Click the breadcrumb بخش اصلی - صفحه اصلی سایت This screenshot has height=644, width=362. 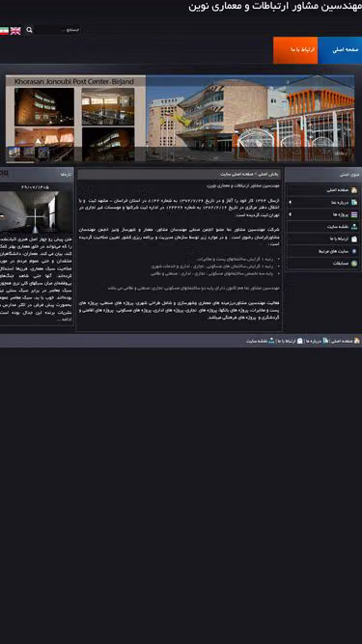tap(250, 174)
